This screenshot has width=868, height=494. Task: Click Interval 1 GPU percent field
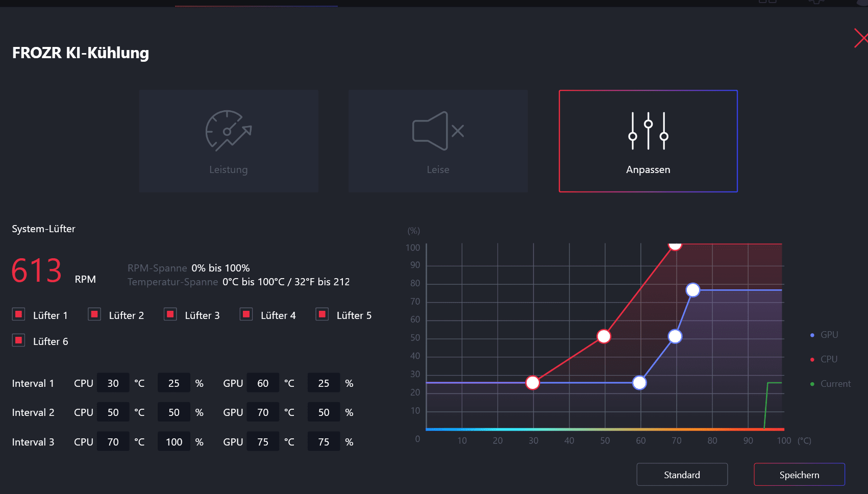(324, 383)
